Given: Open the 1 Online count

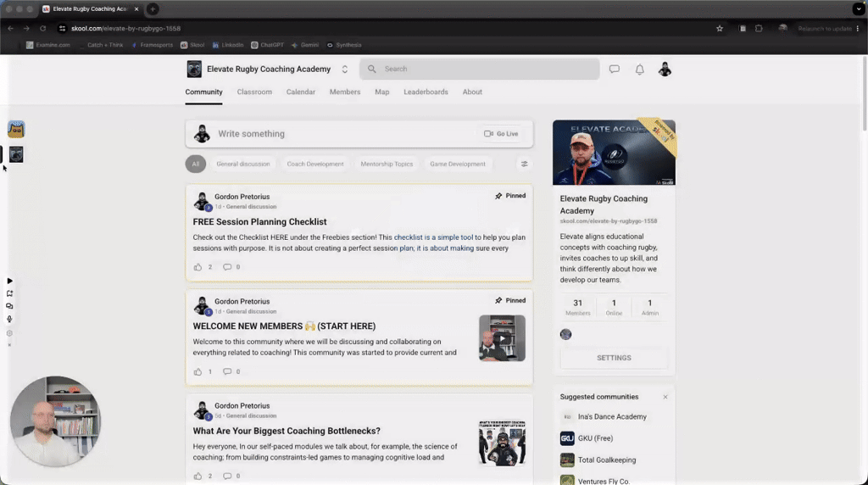Looking at the screenshot, I should 614,307.
